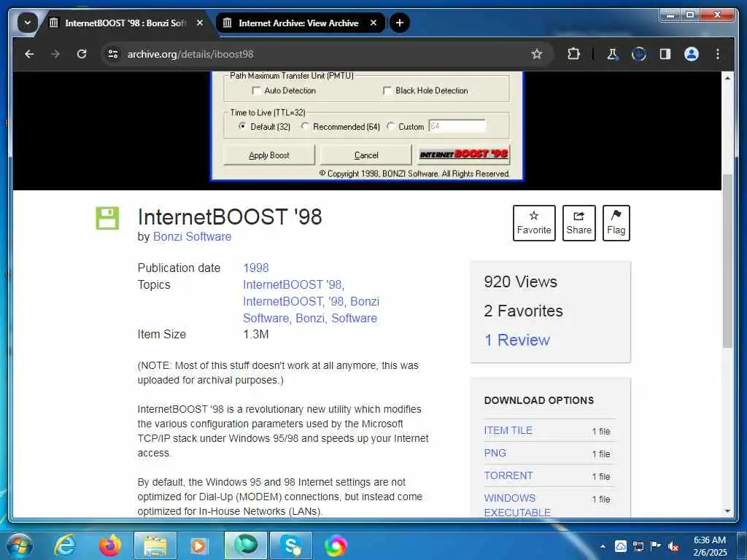Viewport: 747px width, 560px height.
Task: Download the TORRENT file
Action: click(x=508, y=475)
